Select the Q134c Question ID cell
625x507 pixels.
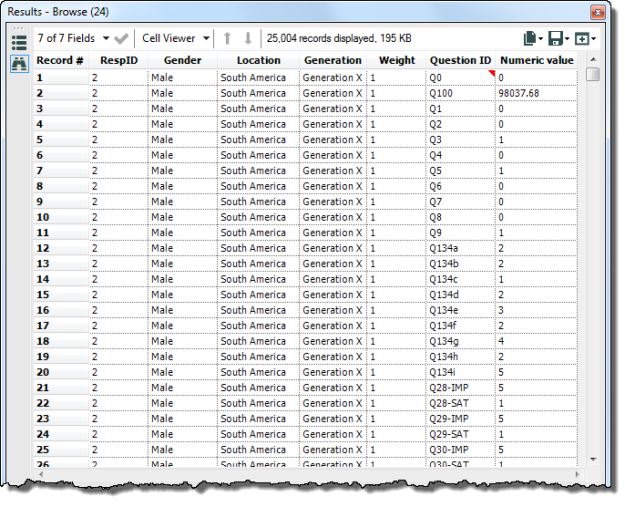(x=461, y=279)
